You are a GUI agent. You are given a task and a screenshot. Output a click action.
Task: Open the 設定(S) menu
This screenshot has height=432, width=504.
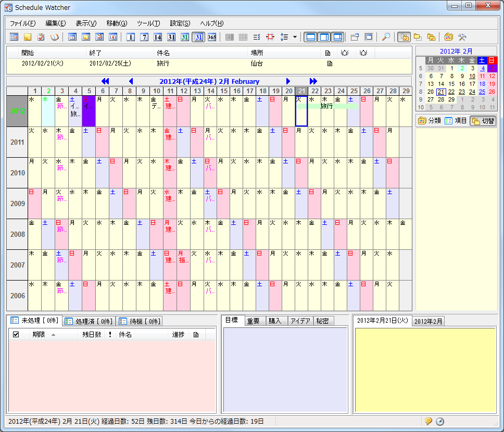(x=180, y=23)
